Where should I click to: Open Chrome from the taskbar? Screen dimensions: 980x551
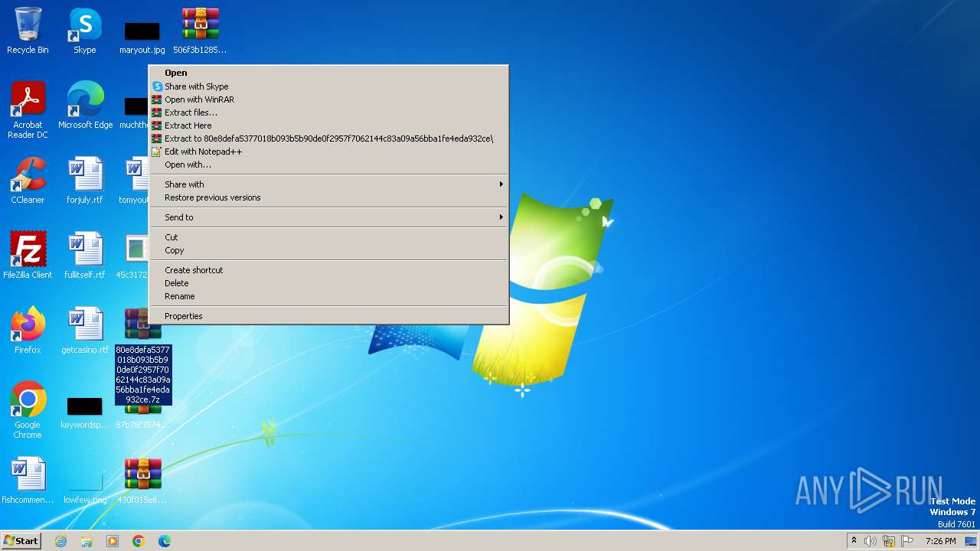point(139,541)
